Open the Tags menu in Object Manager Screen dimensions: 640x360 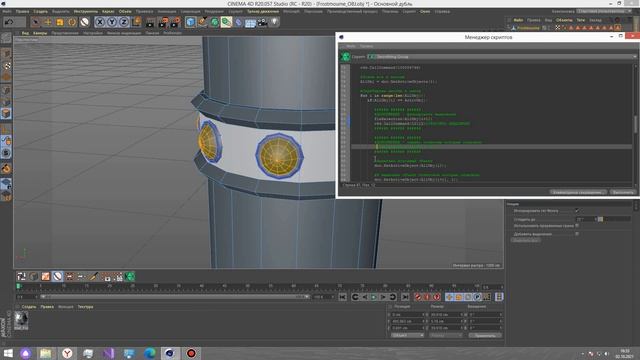(x=580, y=20)
